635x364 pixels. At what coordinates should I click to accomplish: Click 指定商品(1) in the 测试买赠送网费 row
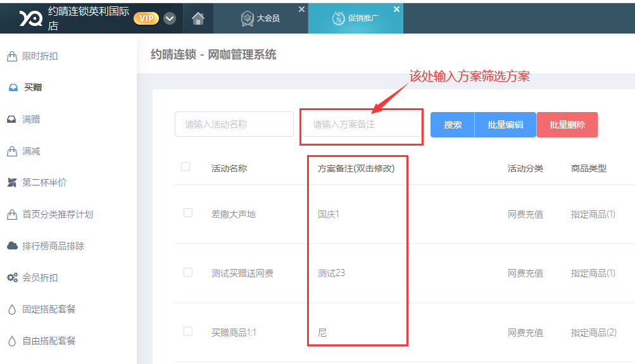(593, 273)
